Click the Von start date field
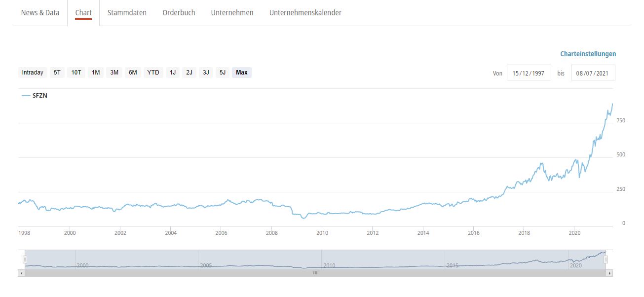The height and width of the screenshot is (297, 644). point(529,73)
